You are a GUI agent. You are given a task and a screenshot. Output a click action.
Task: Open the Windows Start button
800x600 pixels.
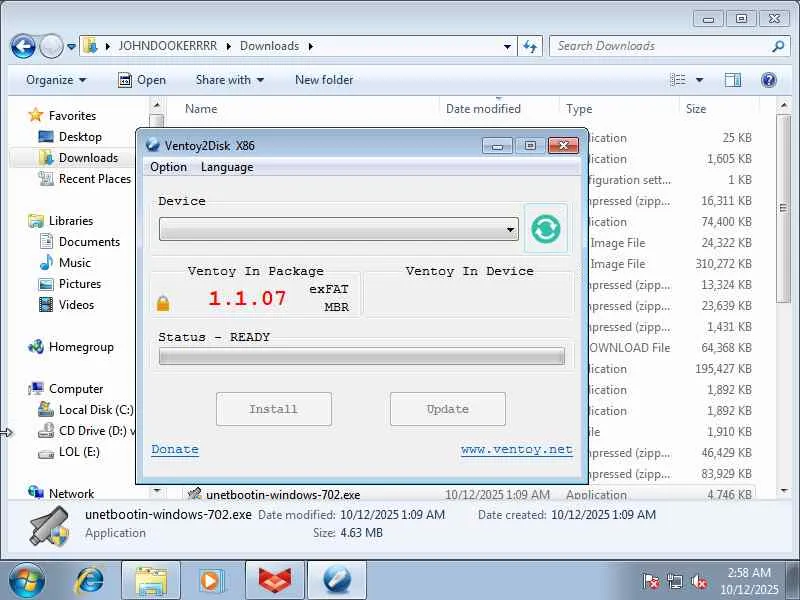tap(26, 581)
